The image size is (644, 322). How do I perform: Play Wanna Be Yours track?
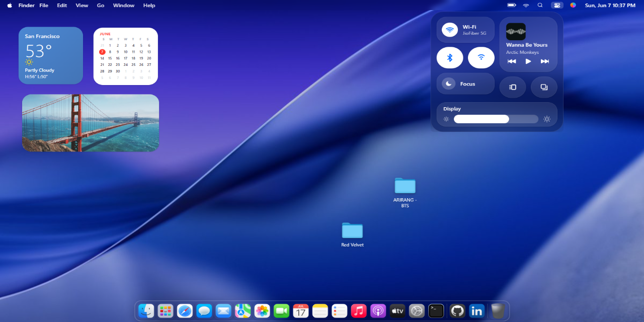tap(528, 61)
